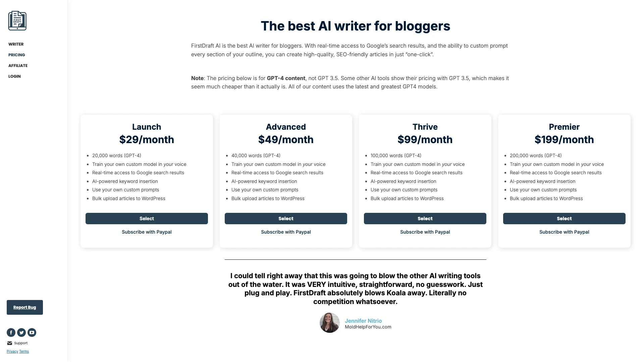This screenshot has width=644, height=362.
Task: Navigate to the WRITER menu item
Action: click(15, 44)
